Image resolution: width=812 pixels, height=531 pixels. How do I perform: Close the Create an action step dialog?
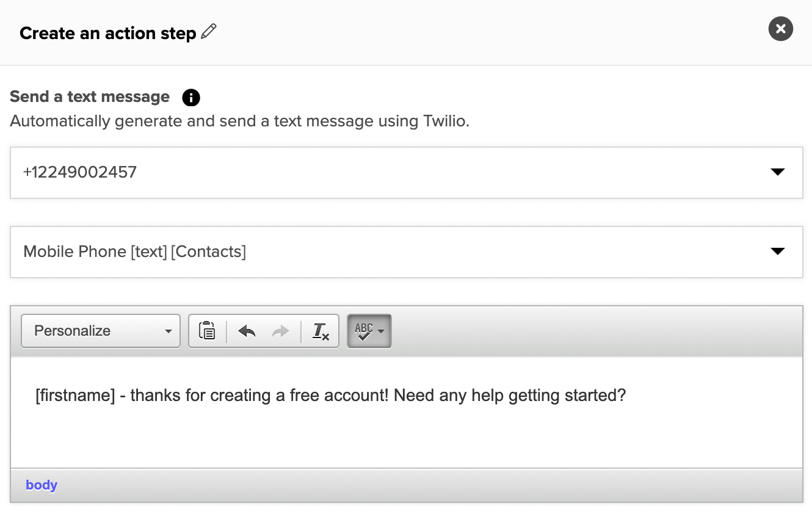click(780, 29)
